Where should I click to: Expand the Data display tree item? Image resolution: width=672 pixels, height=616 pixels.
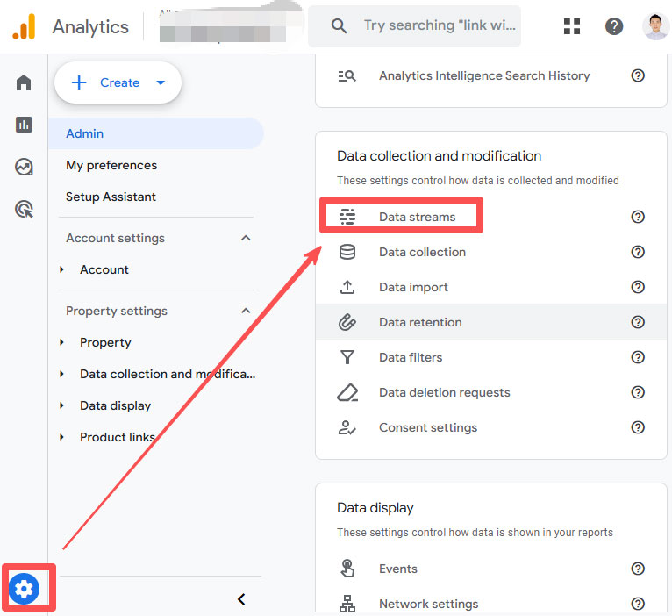click(x=61, y=405)
